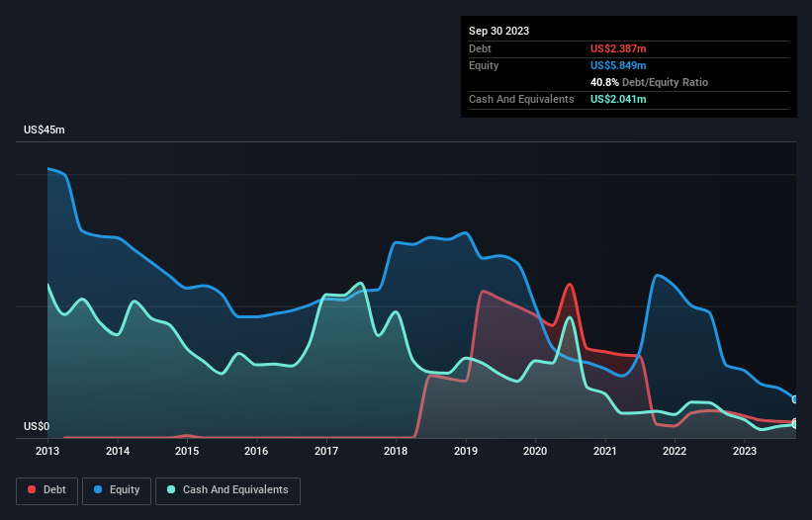Image resolution: width=812 pixels, height=520 pixels.
Task: Select the 2020 x-axis label
Action: pos(535,451)
